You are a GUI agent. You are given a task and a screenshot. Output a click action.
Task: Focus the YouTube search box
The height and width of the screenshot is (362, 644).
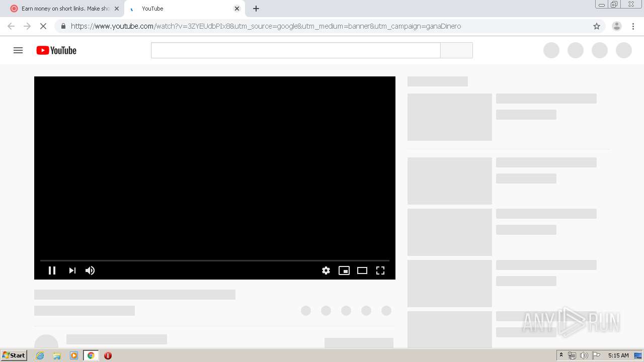tap(295, 50)
